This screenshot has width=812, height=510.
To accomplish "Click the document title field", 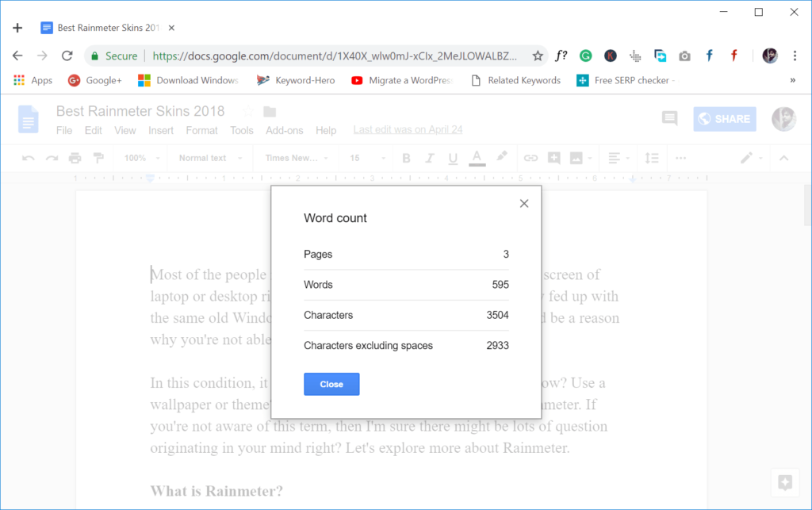I will click(140, 110).
